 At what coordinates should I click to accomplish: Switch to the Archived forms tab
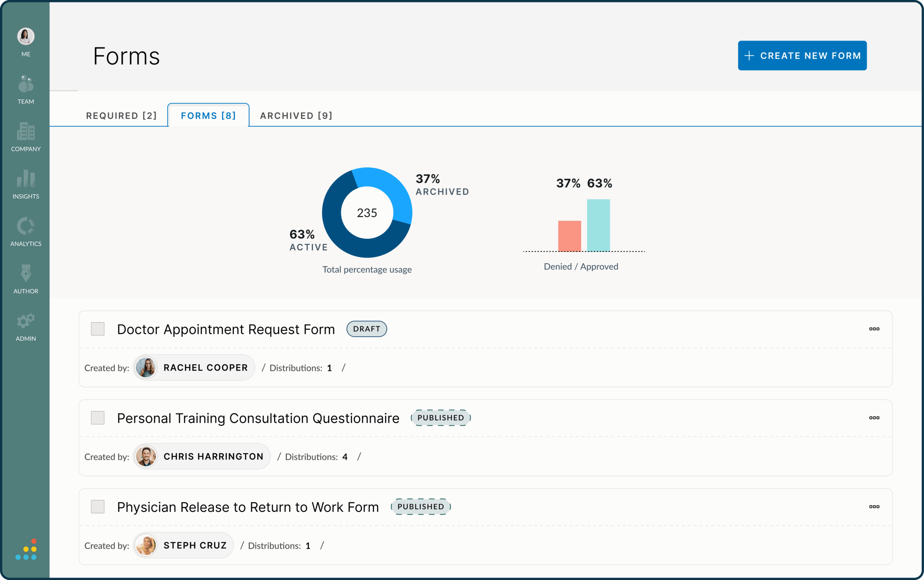[x=296, y=116]
